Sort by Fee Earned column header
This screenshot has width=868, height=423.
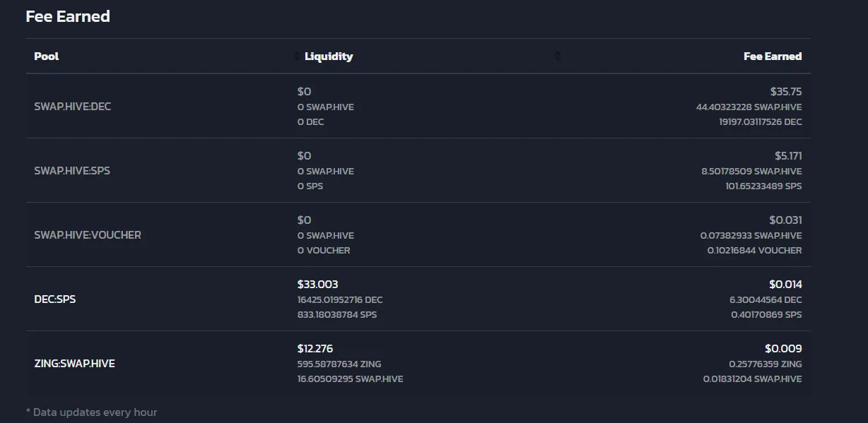tap(773, 56)
